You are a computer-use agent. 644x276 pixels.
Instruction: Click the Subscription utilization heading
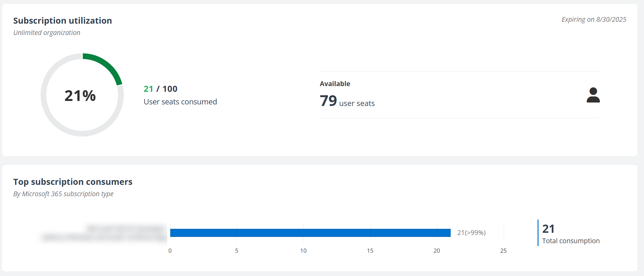(x=62, y=21)
